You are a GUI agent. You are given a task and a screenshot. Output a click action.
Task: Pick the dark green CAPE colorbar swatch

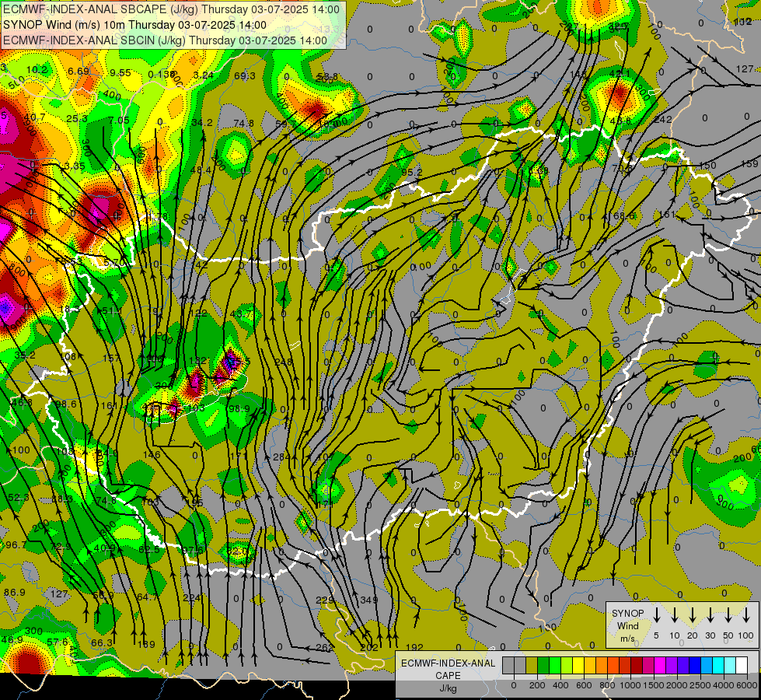coord(543,666)
